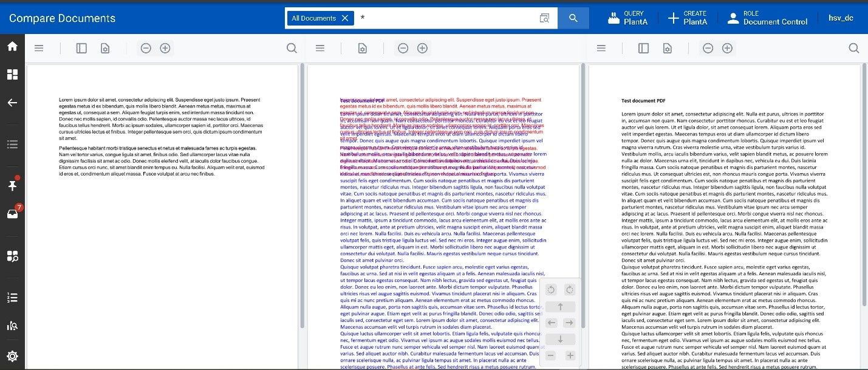Screen dimensions: 868x370
Task: Toggle left viewer sidebar panel
Action: click(x=81, y=48)
